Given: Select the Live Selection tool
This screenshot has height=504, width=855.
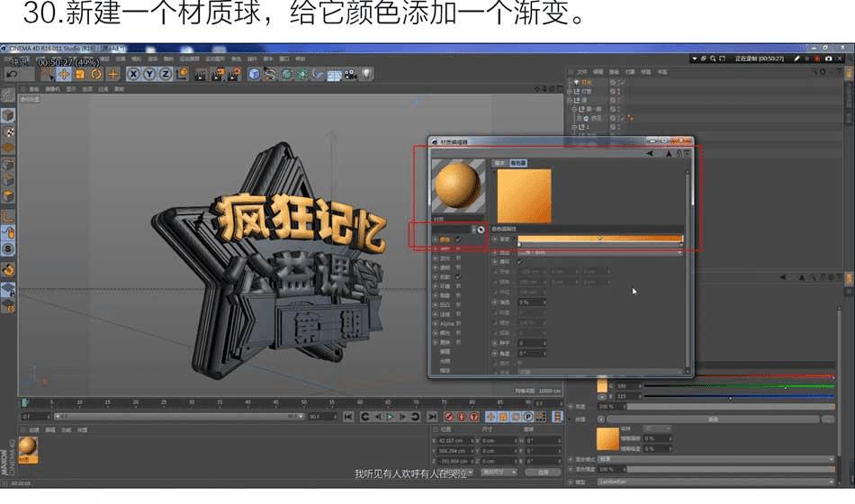Looking at the screenshot, I should coord(48,74).
